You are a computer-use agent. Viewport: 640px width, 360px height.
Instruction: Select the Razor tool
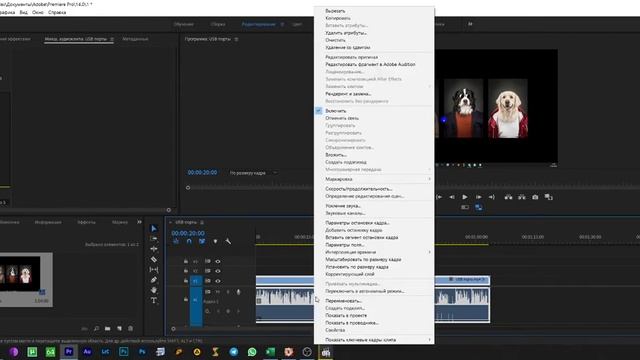pyautogui.click(x=154, y=259)
